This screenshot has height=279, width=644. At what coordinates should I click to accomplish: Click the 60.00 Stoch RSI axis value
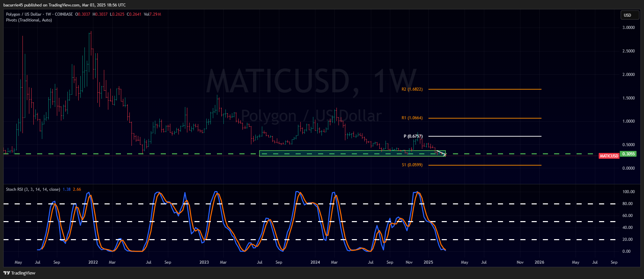tap(627, 216)
